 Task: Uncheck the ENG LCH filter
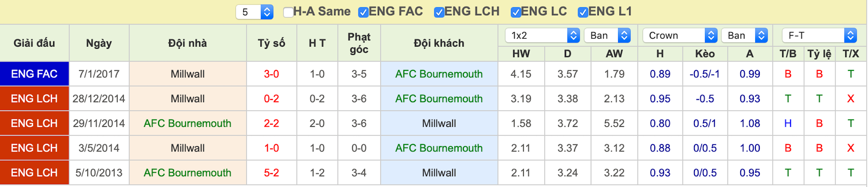click(439, 12)
